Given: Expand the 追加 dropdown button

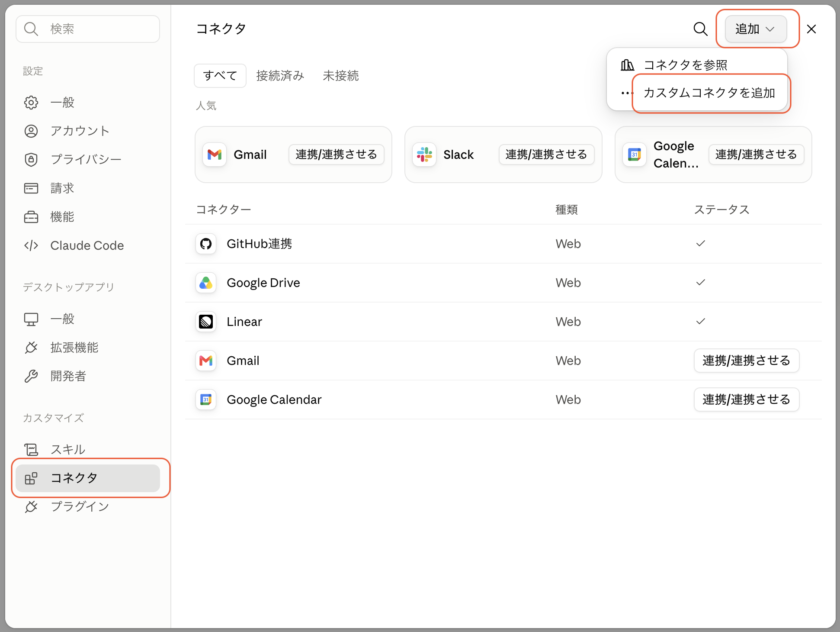Looking at the screenshot, I should (x=756, y=29).
